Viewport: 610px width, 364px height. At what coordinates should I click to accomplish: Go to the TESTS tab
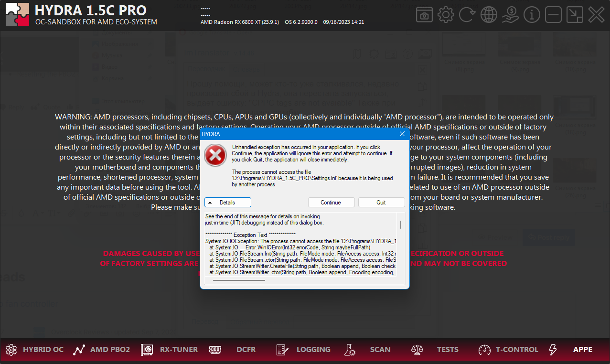click(x=448, y=350)
